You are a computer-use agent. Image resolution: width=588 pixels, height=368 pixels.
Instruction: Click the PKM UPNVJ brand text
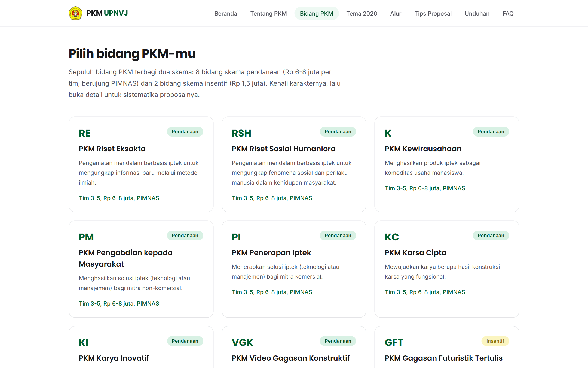(x=107, y=13)
